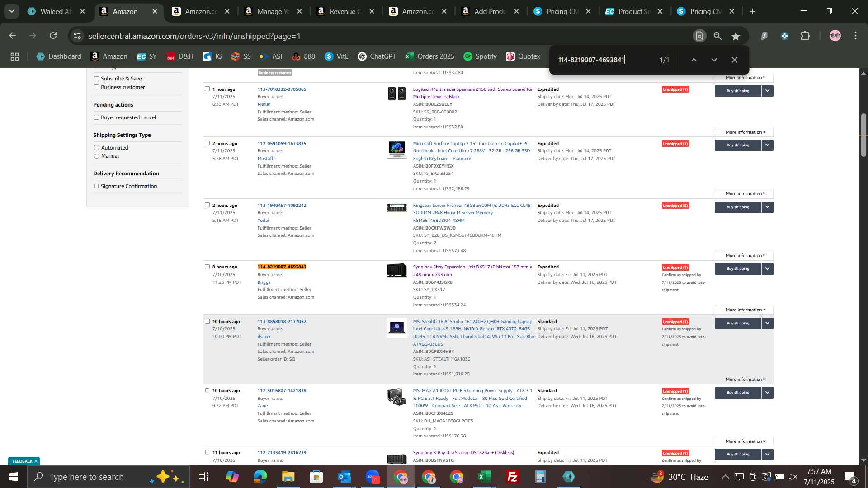Select the Automated shipping settings radio
Viewport: 868px width, 488px height.
click(x=96, y=148)
